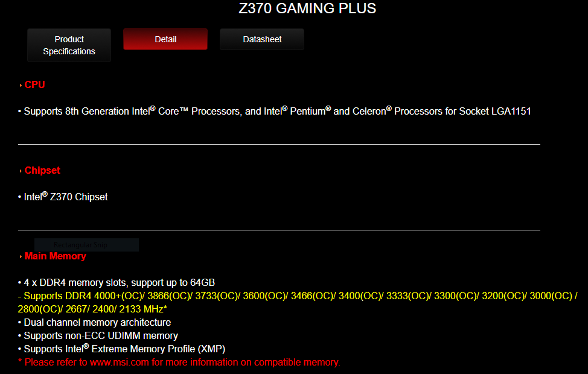Click the yellow DDR4 4000+(OC) speeds text

click(x=298, y=302)
